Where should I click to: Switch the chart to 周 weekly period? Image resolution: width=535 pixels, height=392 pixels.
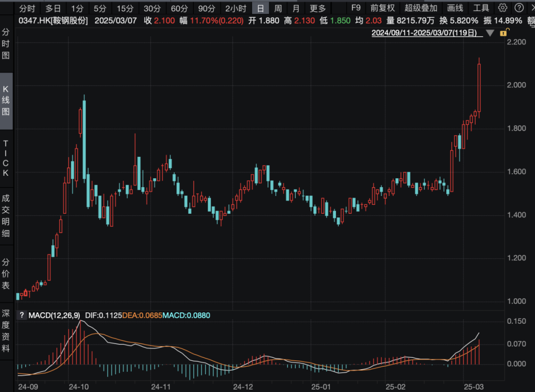(x=278, y=8)
